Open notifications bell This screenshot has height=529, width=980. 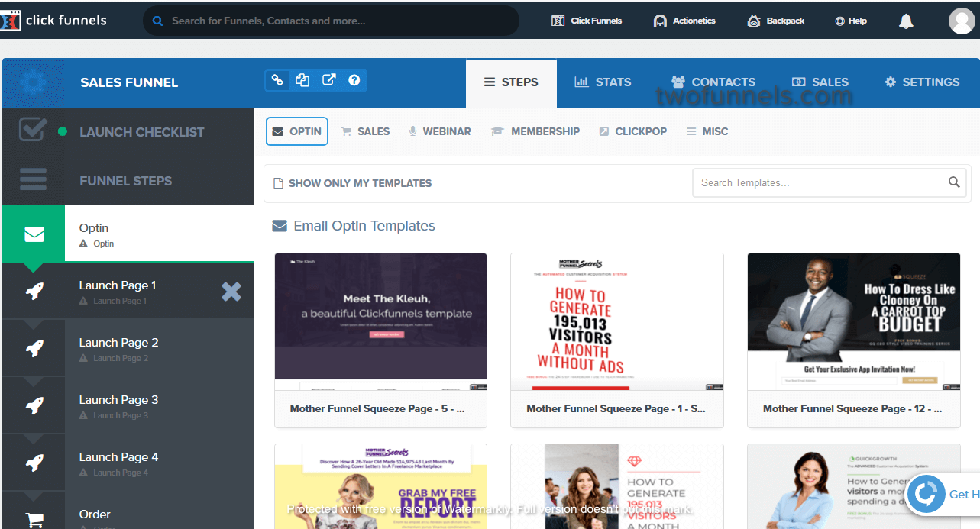click(x=906, y=21)
